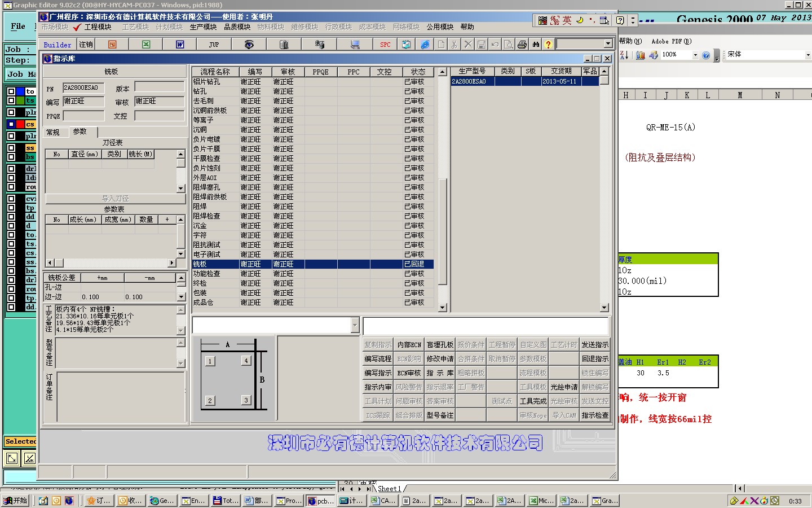
Task: Open the 公用模块 menu
Action: pos(440,27)
